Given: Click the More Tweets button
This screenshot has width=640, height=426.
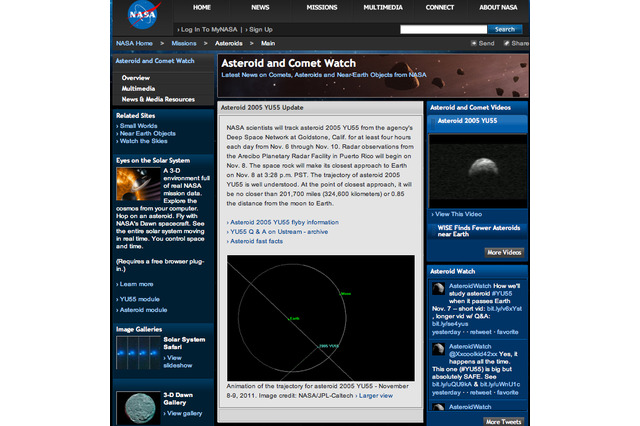Looking at the screenshot, I should [504, 422].
